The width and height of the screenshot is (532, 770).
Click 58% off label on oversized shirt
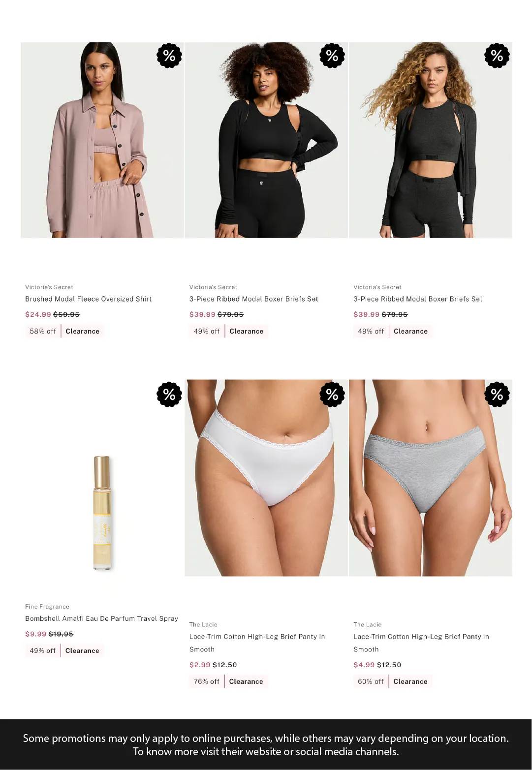point(43,331)
